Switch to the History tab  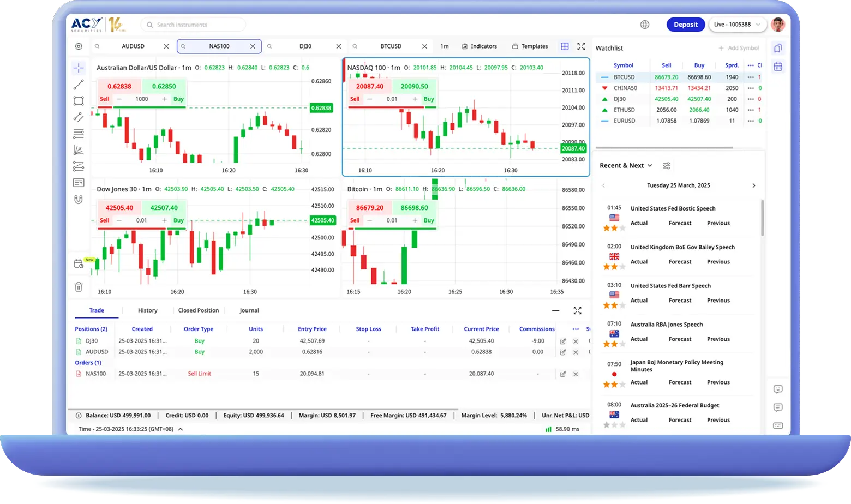[147, 310]
